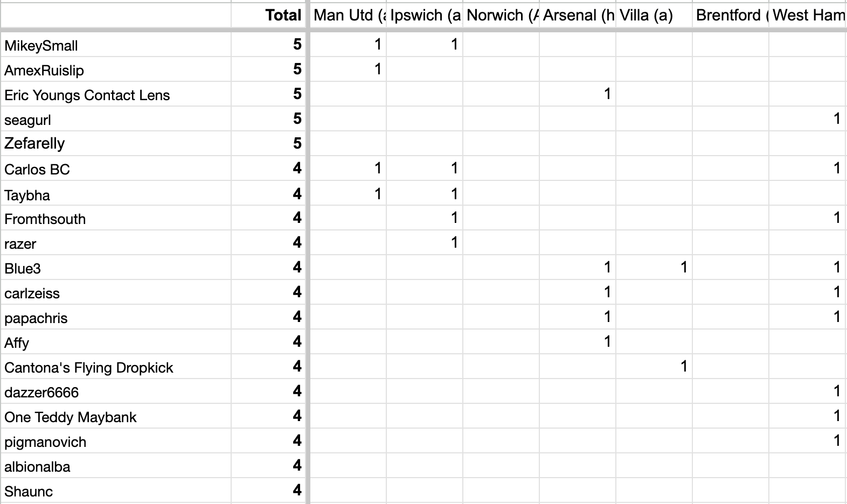Image resolution: width=847 pixels, height=504 pixels.
Task: Select the Man Utd column header
Action: [348, 15]
